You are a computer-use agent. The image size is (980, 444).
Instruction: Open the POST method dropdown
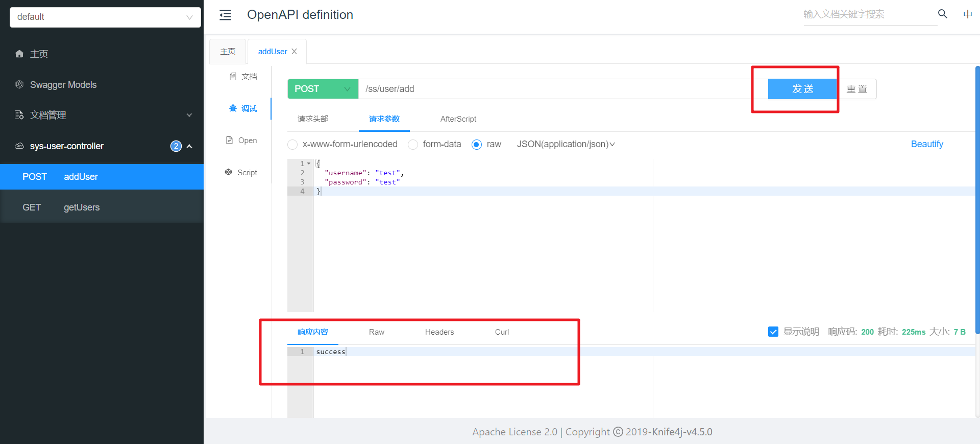pos(323,89)
